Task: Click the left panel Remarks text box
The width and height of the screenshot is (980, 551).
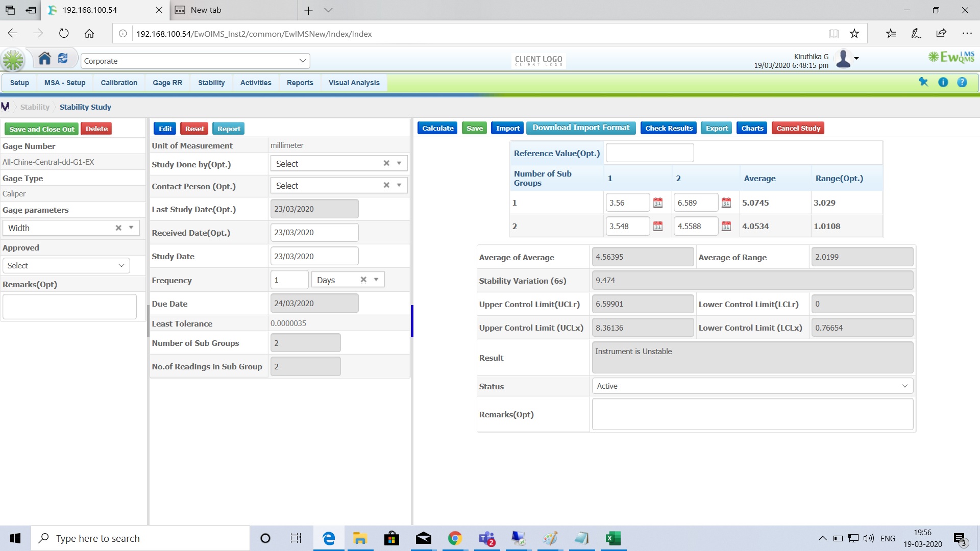Action: pos(69,307)
